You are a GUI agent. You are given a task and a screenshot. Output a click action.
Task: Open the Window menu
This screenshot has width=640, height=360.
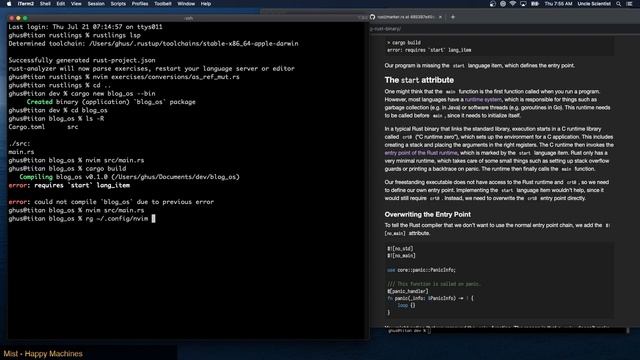[x=186, y=4]
